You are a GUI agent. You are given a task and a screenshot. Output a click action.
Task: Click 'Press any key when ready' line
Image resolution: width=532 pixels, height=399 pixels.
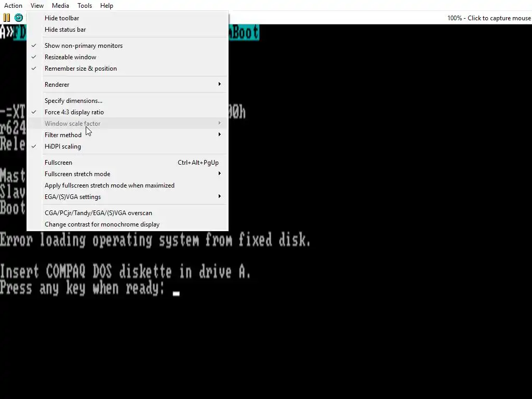coord(82,288)
